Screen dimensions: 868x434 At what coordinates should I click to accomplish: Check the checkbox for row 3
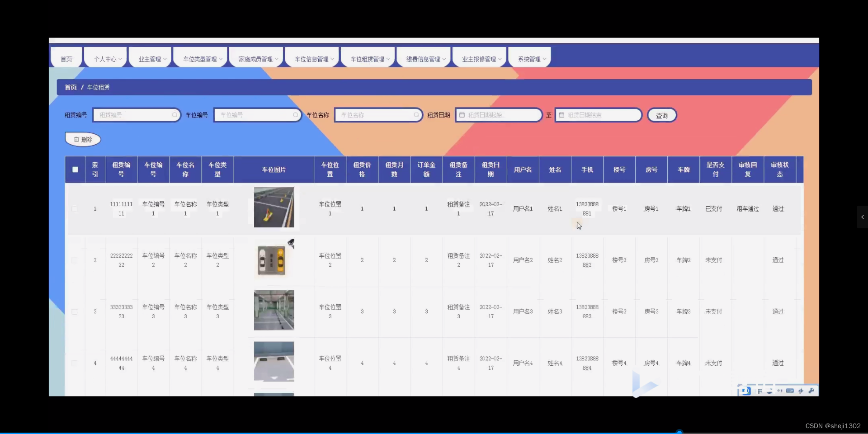(x=75, y=311)
